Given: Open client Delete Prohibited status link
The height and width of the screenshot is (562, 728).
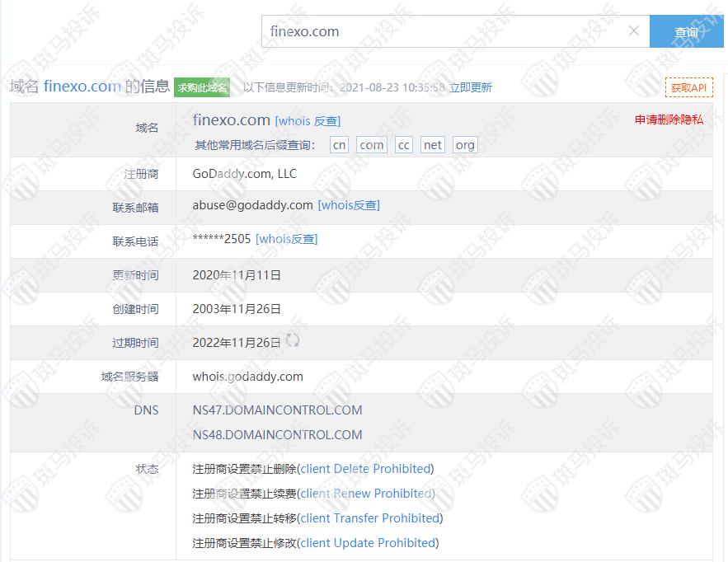Looking at the screenshot, I should 365,469.
